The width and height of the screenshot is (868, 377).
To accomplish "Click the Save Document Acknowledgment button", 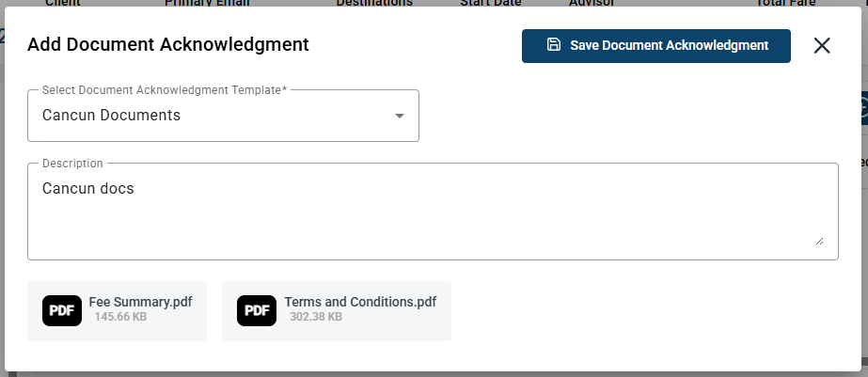I will click(x=656, y=46).
